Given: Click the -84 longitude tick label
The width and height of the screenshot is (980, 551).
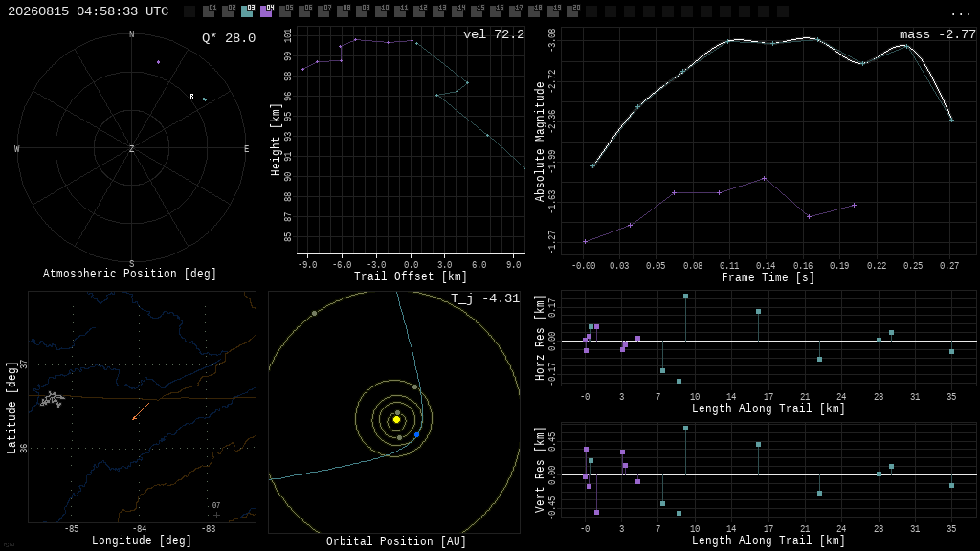Looking at the screenshot, I should pyautogui.click(x=140, y=528).
